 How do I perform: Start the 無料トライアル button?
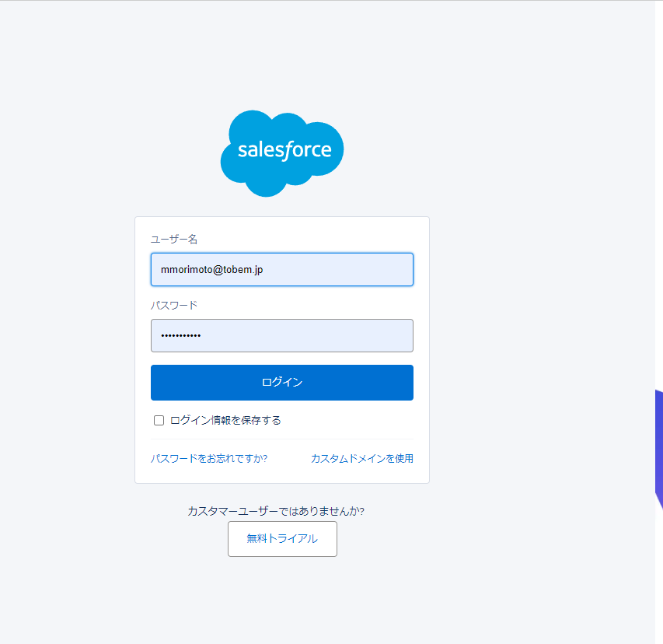point(282,539)
